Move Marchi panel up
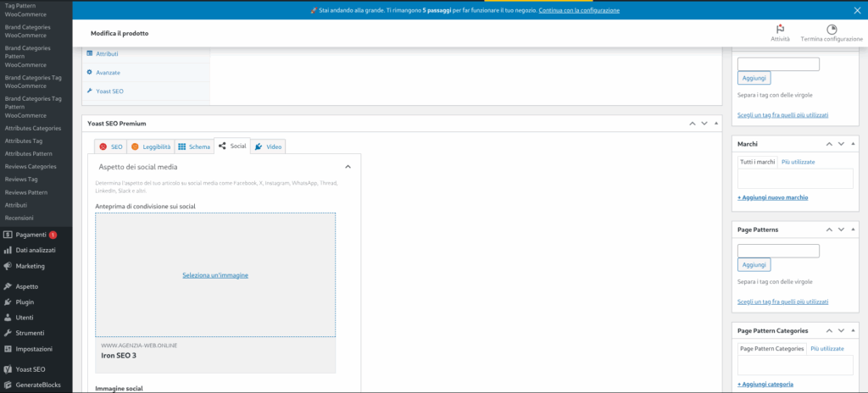This screenshot has height=393, width=868. [829, 144]
